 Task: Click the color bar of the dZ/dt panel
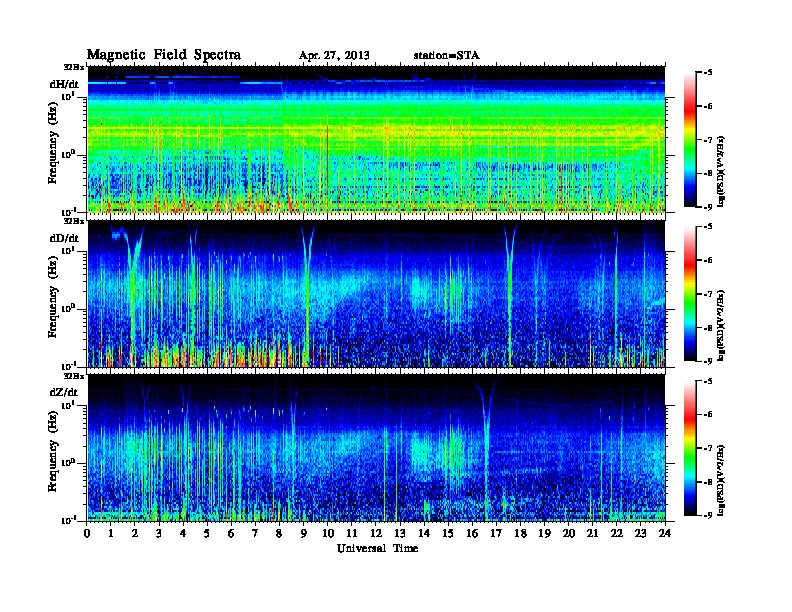[x=690, y=448]
